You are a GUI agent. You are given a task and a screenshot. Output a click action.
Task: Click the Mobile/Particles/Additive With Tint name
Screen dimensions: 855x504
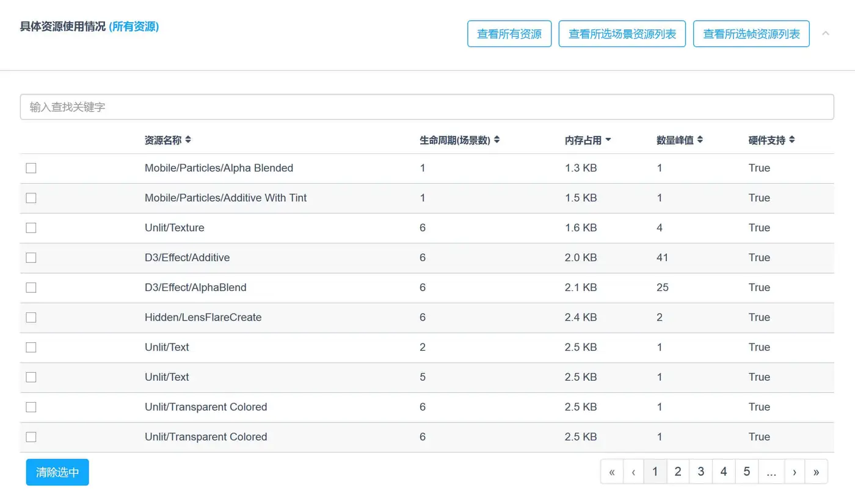coord(225,198)
